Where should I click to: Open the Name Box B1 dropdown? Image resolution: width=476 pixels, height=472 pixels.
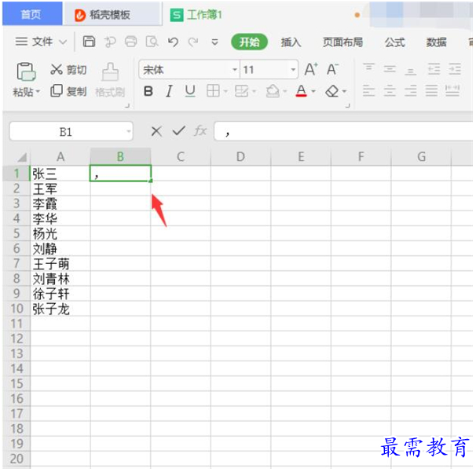(129, 131)
